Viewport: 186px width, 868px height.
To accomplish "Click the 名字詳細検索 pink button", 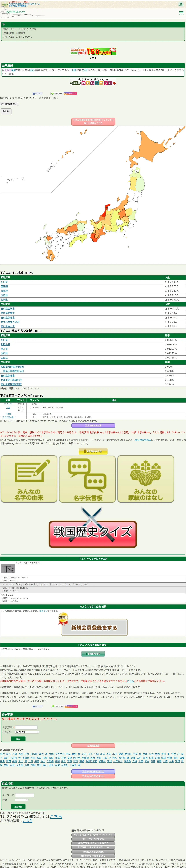I will coord(93,746).
